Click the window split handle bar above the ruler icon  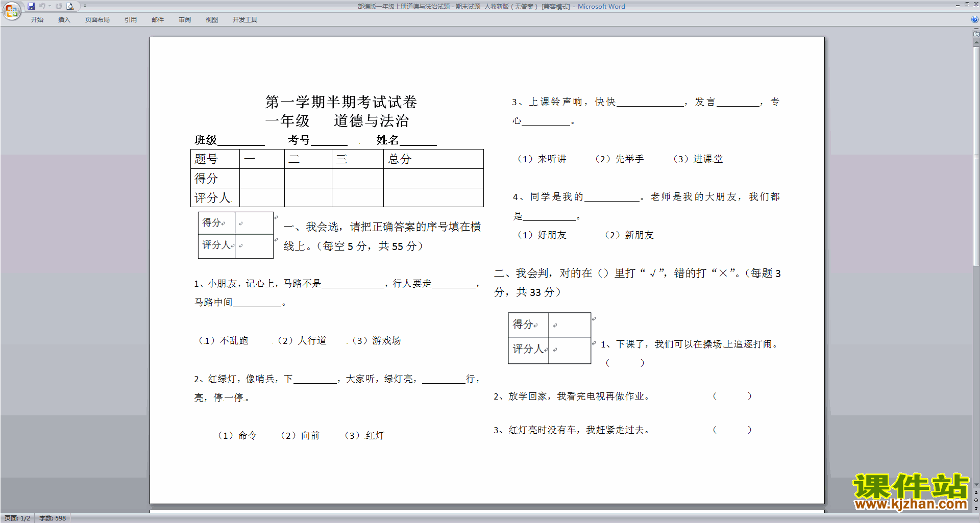[x=976, y=29]
